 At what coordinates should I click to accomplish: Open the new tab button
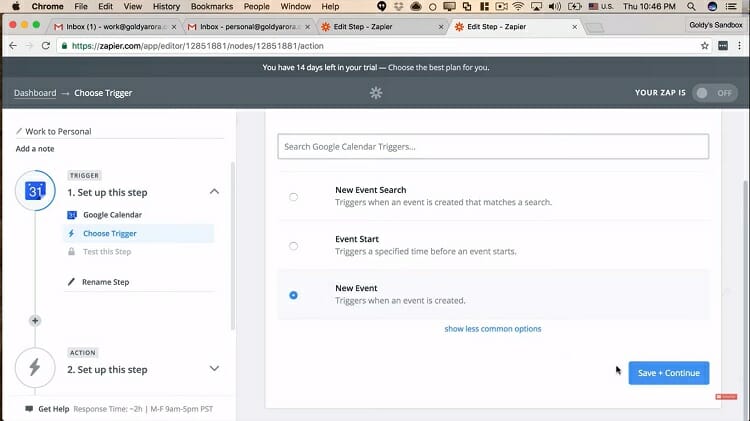(595, 28)
